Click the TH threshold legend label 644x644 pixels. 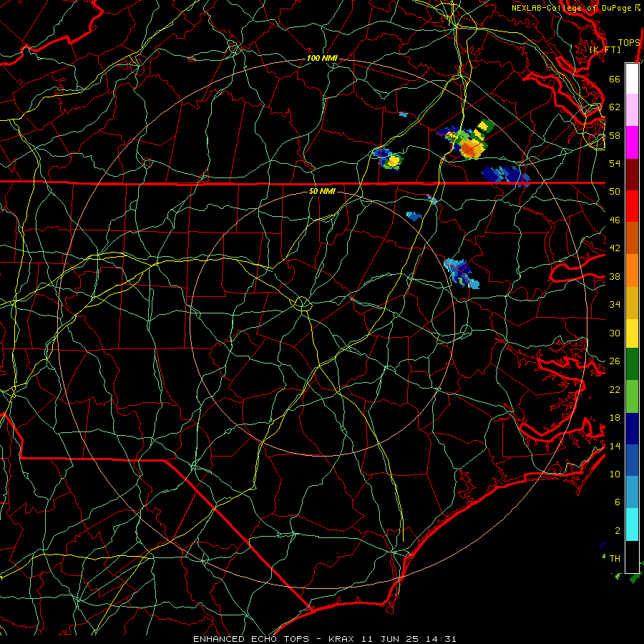click(615, 558)
